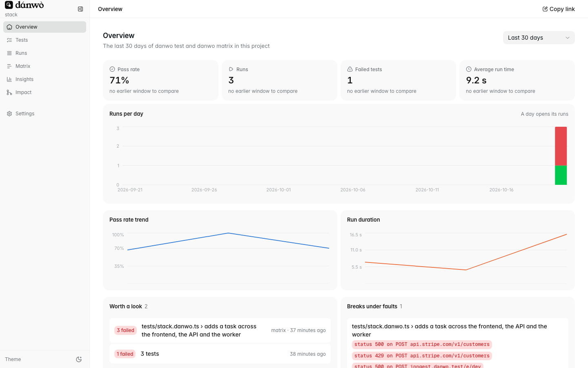The width and height of the screenshot is (588, 368).
Task: Click the Failed tests warning icon
Action: [x=350, y=70]
